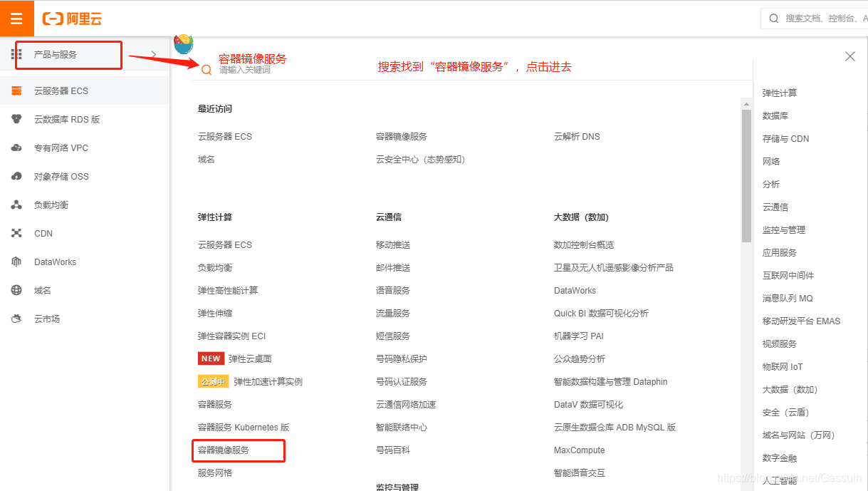
Task: Click the RDS database icon in sidebar
Action: 16,119
